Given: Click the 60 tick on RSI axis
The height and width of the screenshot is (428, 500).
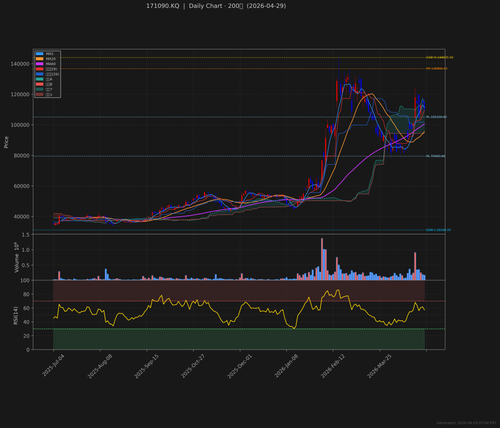Looking at the screenshot, I should tap(26, 308).
